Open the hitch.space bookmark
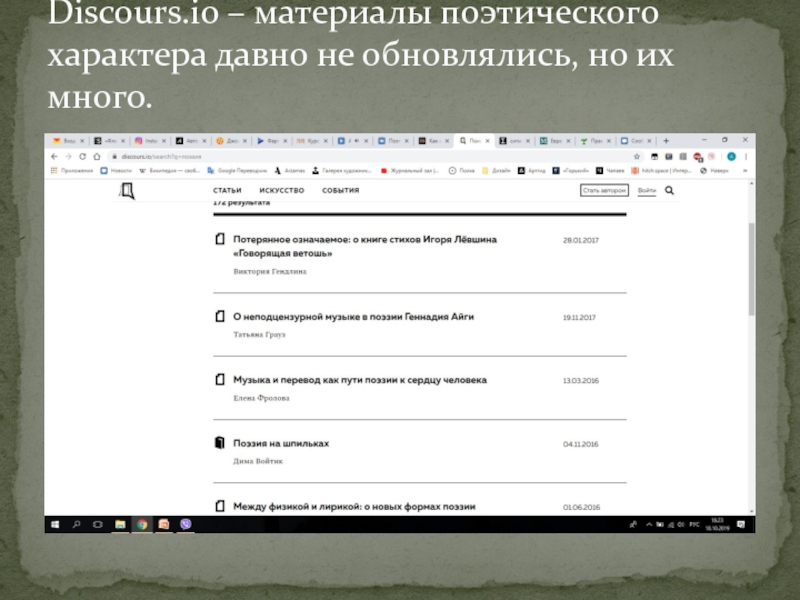This screenshot has width=800, height=600. click(x=662, y=170)
